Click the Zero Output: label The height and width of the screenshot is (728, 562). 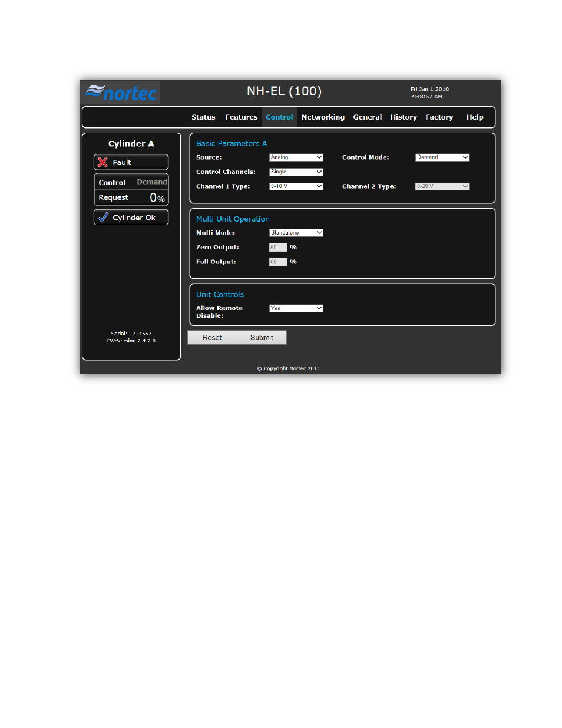[x=217, y=248]
